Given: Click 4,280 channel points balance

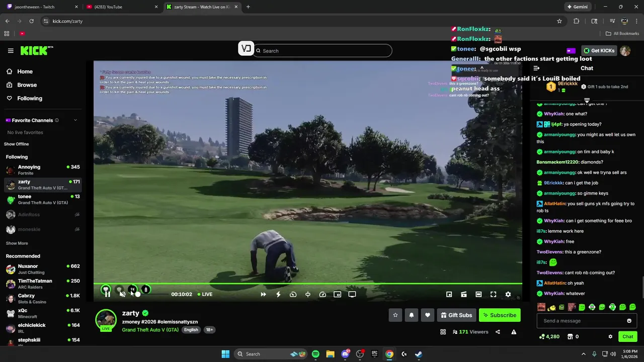Looking at the screenshot, I should pyautogui.click(x=549, y=337).
